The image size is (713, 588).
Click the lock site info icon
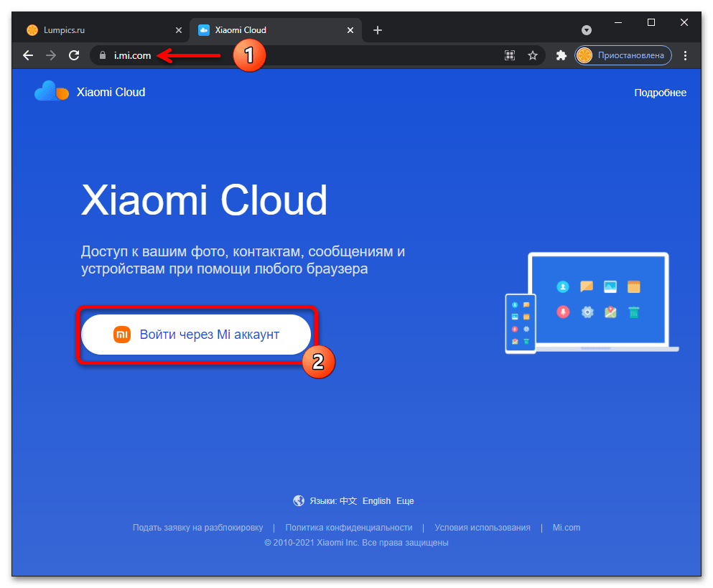point(103,55)
